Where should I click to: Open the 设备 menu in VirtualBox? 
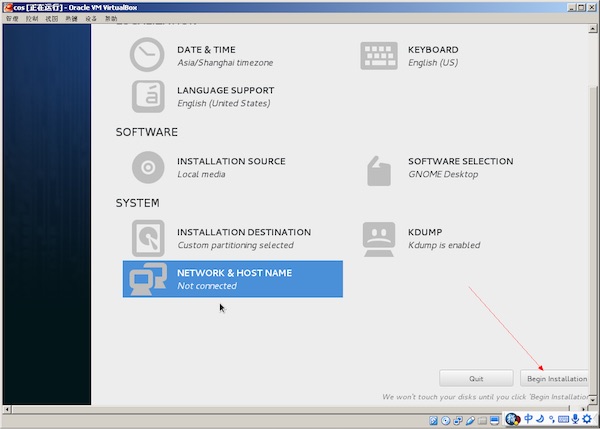click(91, 19)
